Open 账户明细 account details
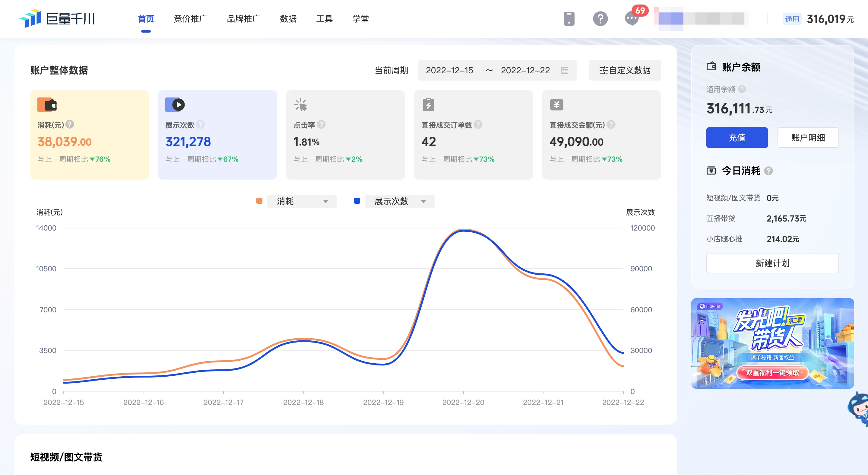Image resolution: width=868 pixels, height=475 pixels. (808, 138)
